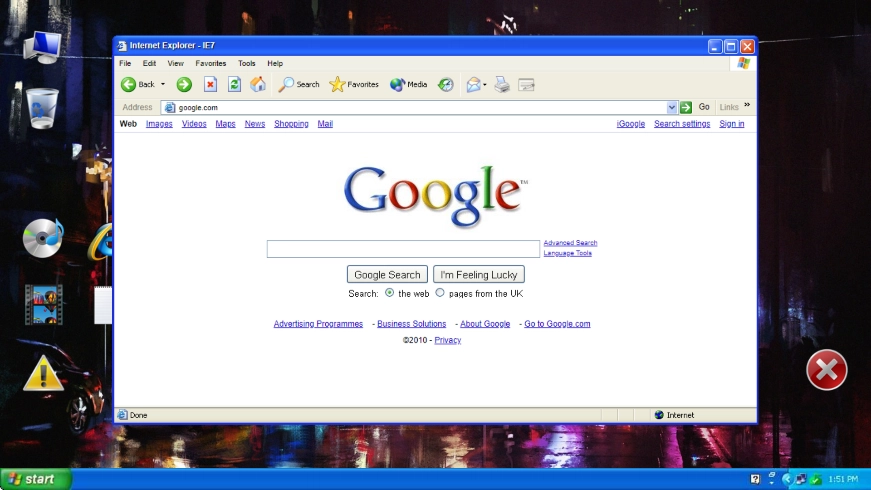Viewport: 871px width, 490px height.
Task: Click inside the Google search text box
Action: pos(403,249)
